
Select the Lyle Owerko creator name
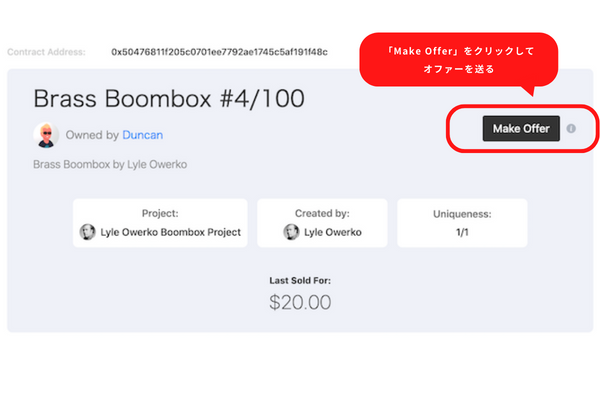click(x=335, y=232)
